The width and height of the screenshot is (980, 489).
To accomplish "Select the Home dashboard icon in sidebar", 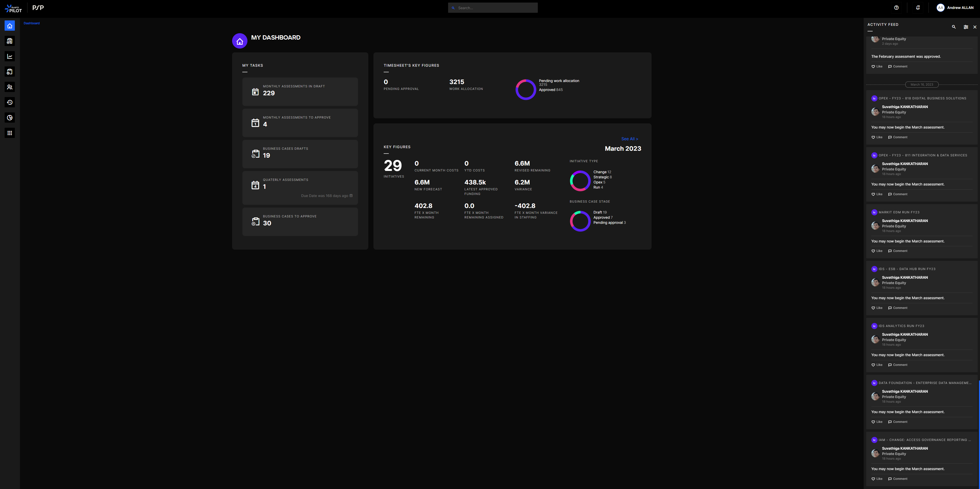I will 9,26.
